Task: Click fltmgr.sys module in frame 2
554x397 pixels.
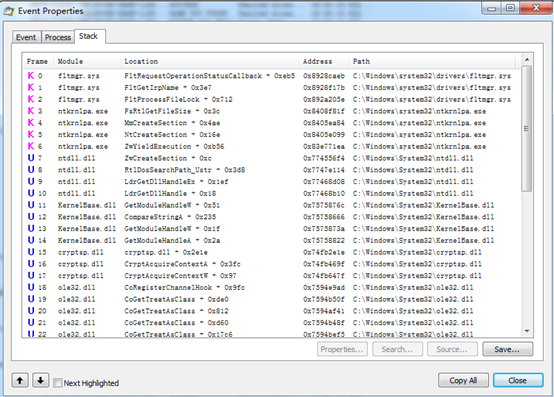Action: (x=79, y=99)
